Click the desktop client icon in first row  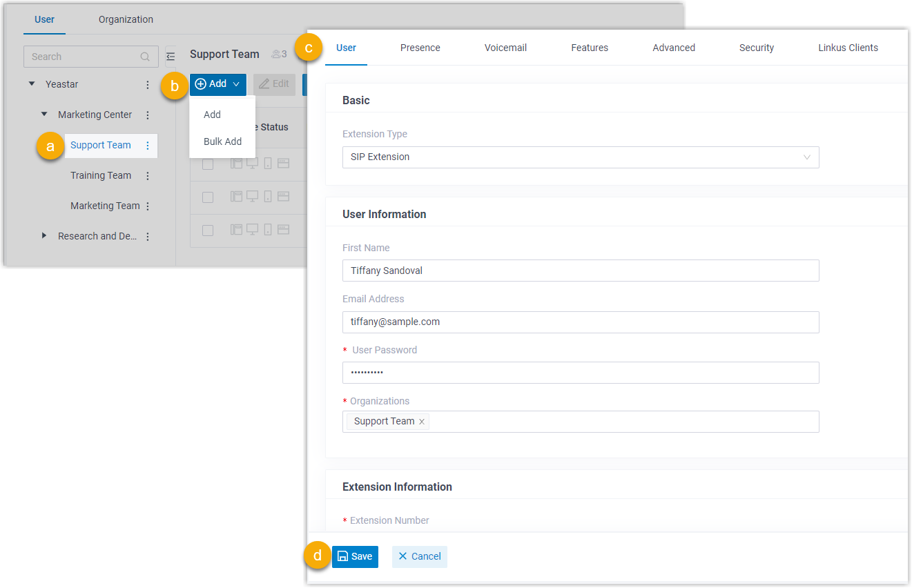tap(253, 164)
